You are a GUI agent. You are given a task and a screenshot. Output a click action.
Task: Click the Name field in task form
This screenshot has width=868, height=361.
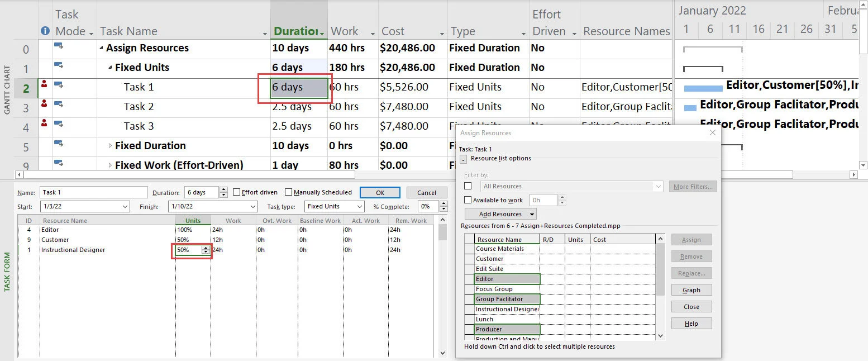pyautogui.click(x=94, y=192)
